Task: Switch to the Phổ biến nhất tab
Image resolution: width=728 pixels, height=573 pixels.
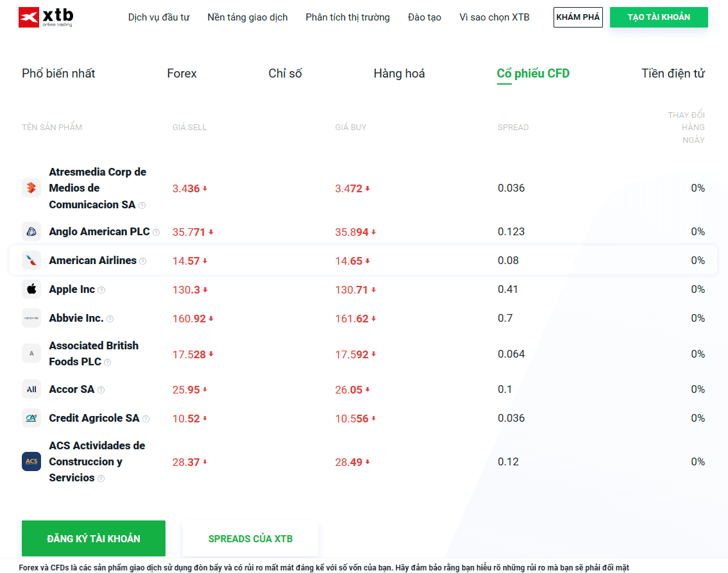Action: 58,73
